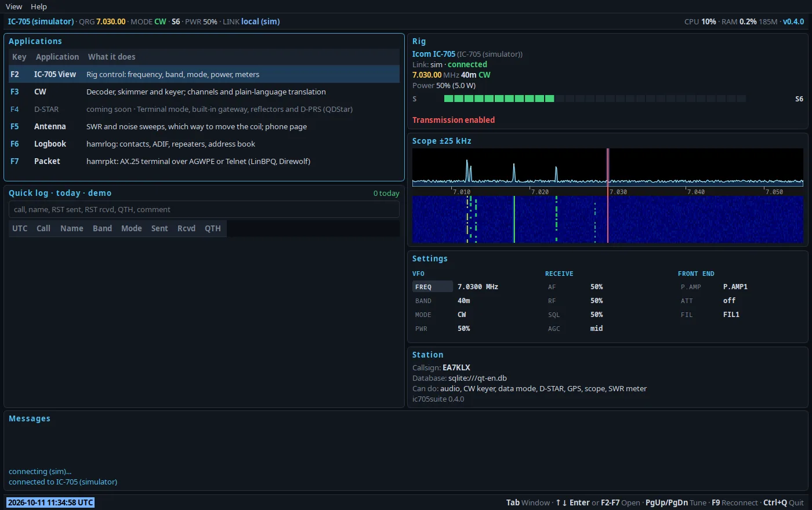Click the UTC column header

[20, 228]
